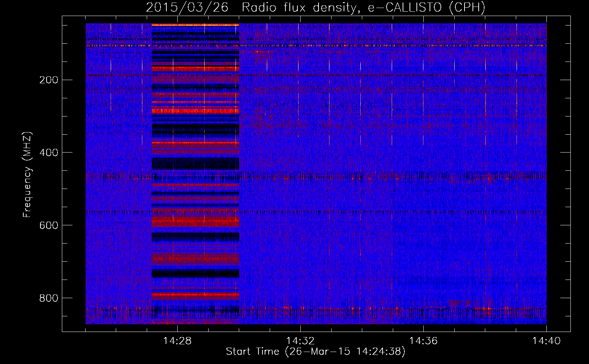
Task: Click the '14:36' time tick label
Action: [423, 341]
